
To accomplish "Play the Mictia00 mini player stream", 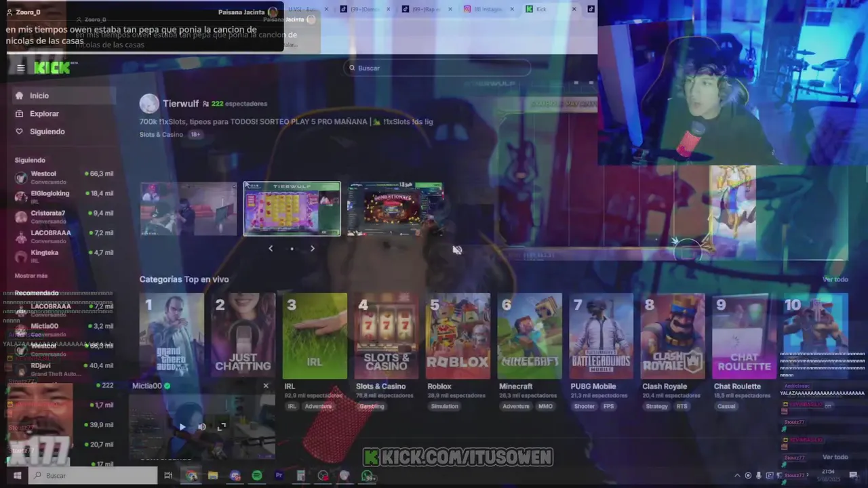I will pos(182,426).
